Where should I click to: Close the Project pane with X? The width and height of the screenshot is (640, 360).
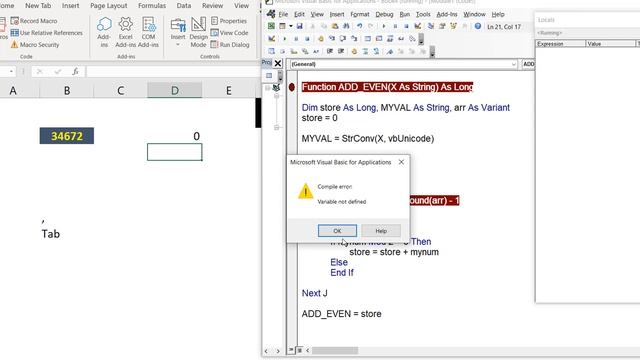pyautogui.click(x=278, y=63)
